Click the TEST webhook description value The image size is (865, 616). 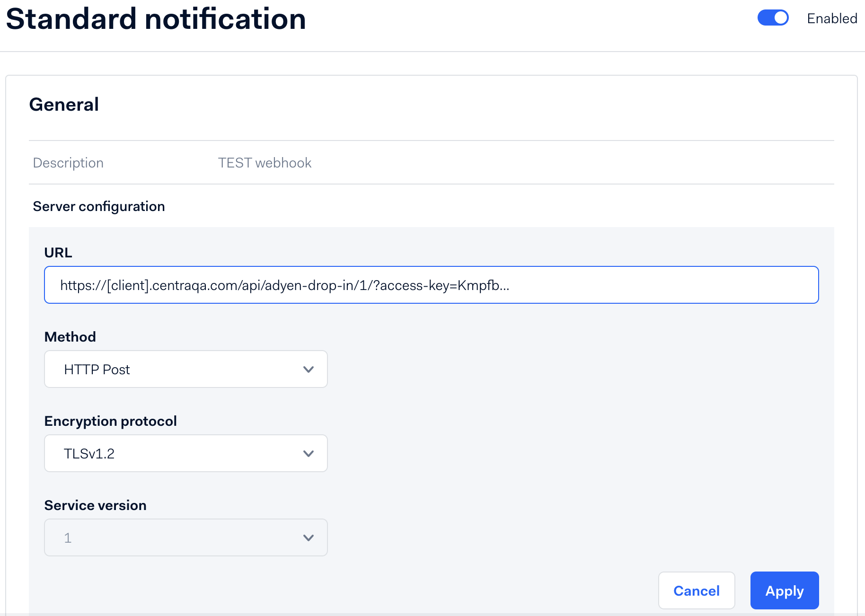tap(264, 162)
